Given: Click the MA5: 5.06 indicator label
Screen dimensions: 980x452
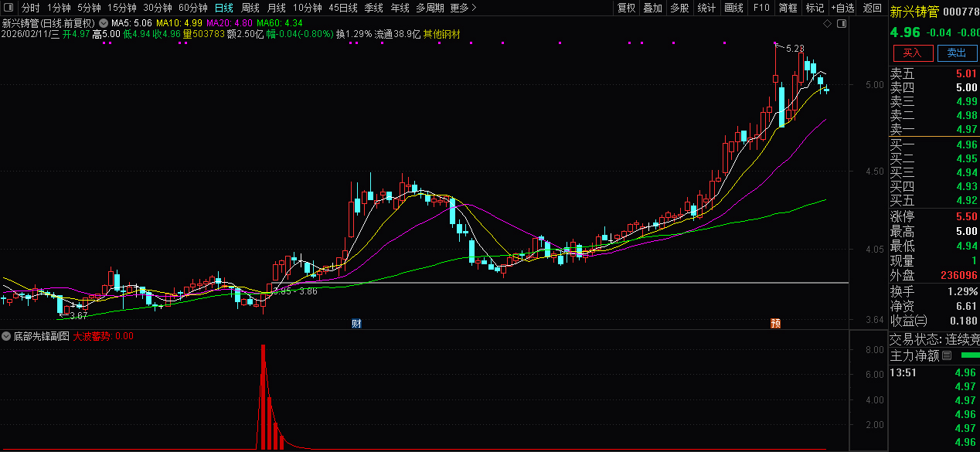Looking at the screenshot, I should click(x=132, y=24).
